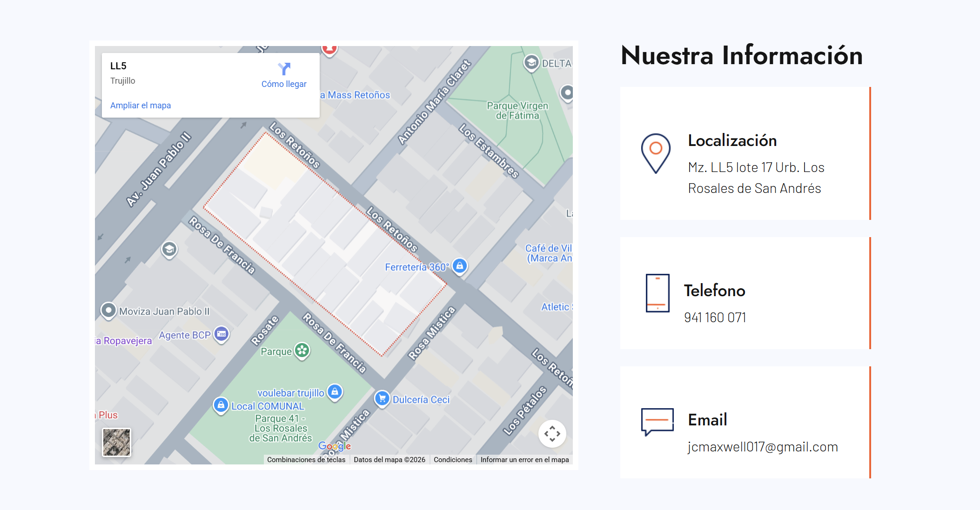Click the Cómo llegar directions icon
This screenshot has width=980, height=510.
click(284, 69)
